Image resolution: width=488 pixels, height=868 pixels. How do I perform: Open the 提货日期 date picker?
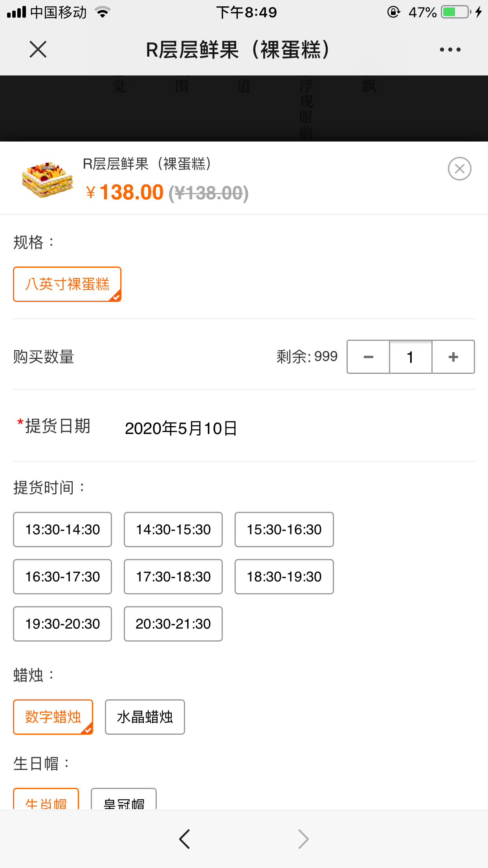[x=181, y=428]
